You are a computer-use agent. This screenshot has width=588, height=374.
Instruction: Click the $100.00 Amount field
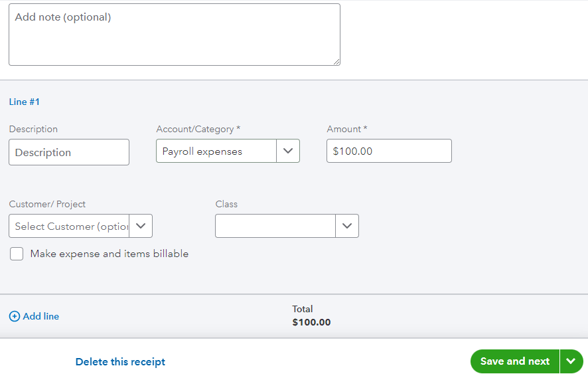click(x=389, y=151)
